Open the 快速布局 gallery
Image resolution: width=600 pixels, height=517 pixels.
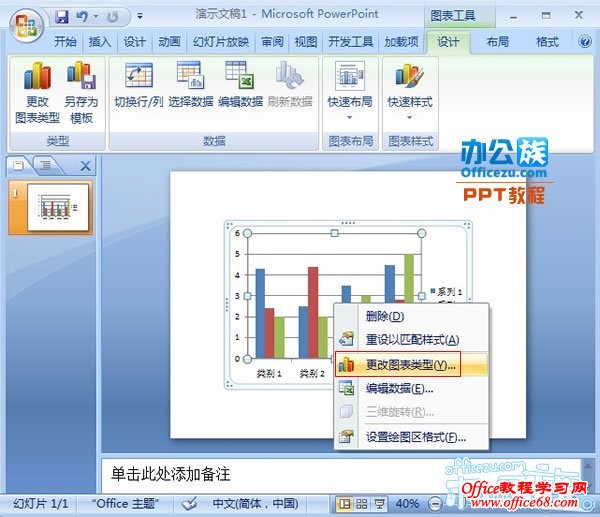tap(350, 91)
